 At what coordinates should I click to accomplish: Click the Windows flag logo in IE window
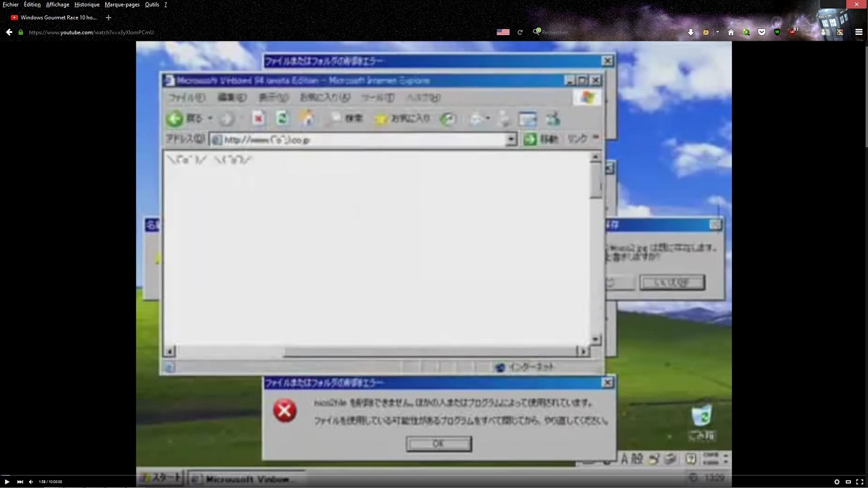588,97
